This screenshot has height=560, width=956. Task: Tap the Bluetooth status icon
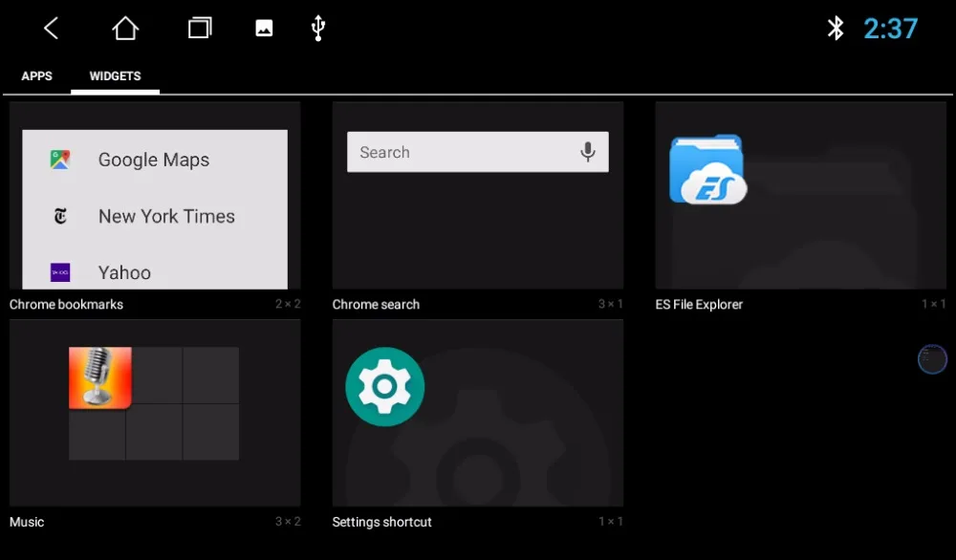click(836, 28)
